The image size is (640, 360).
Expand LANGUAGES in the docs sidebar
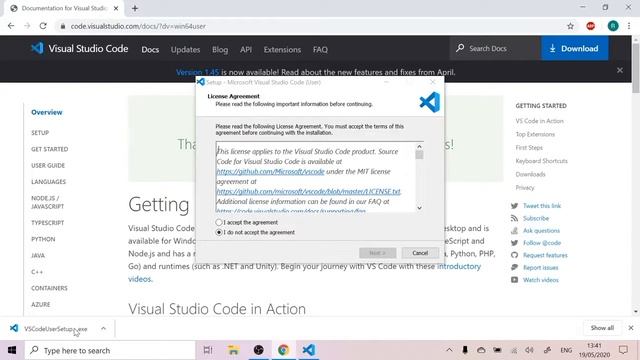coord(48,182)
